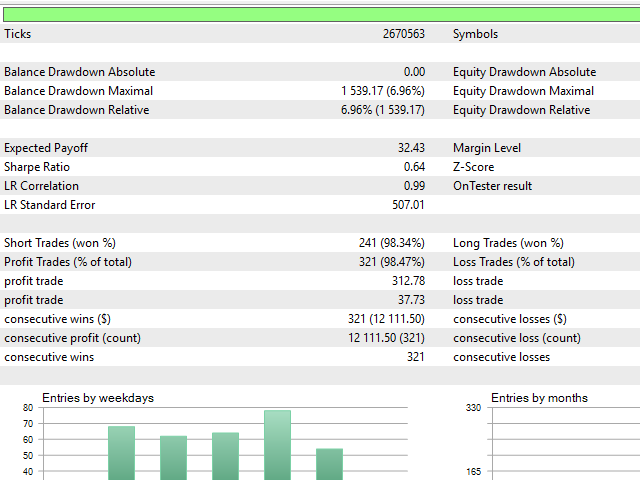Screen dimensions: 640x480
Task: Select the Ticks row label
Action: tap(18, 34)
